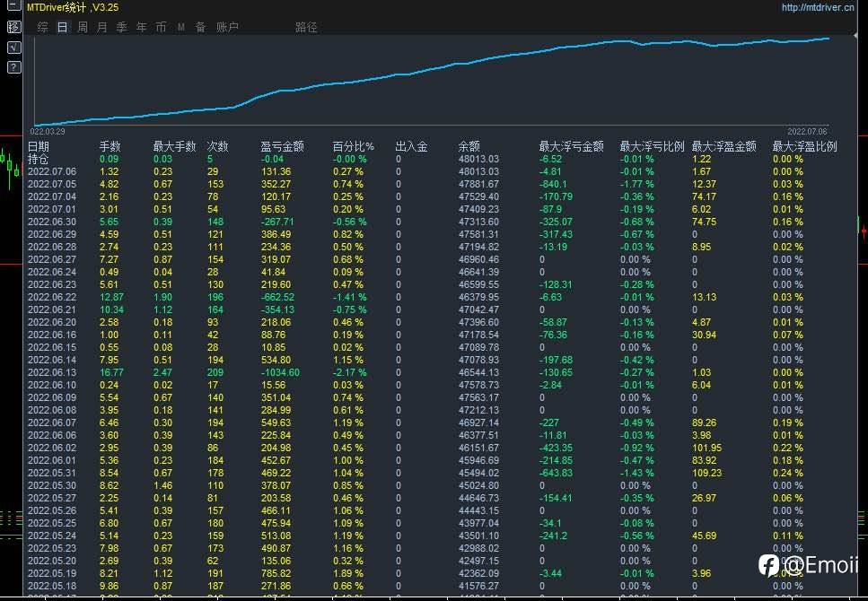Viewport: 868px width, 601px height.
Task: Select the 2022.06.22 date cell
Action: (x=52, y=297)
